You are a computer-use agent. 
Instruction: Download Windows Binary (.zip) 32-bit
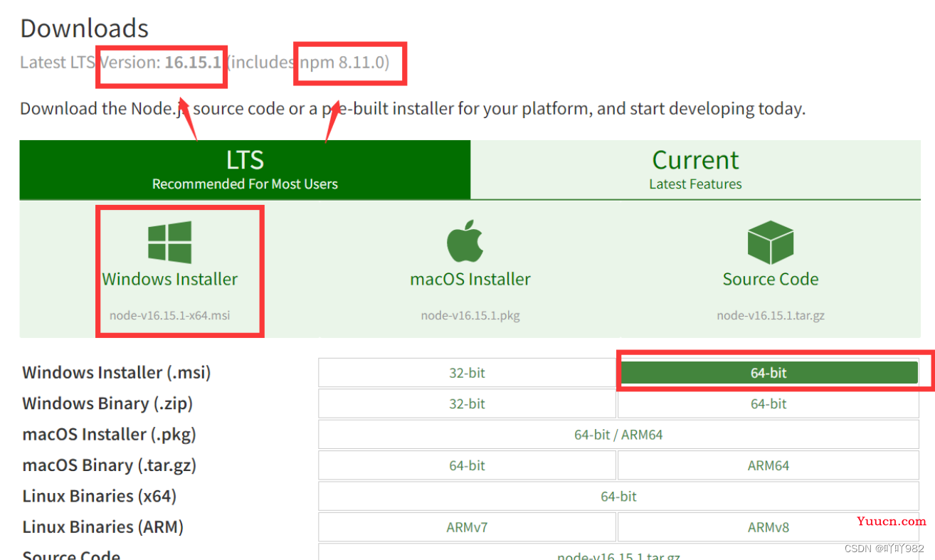467,403
